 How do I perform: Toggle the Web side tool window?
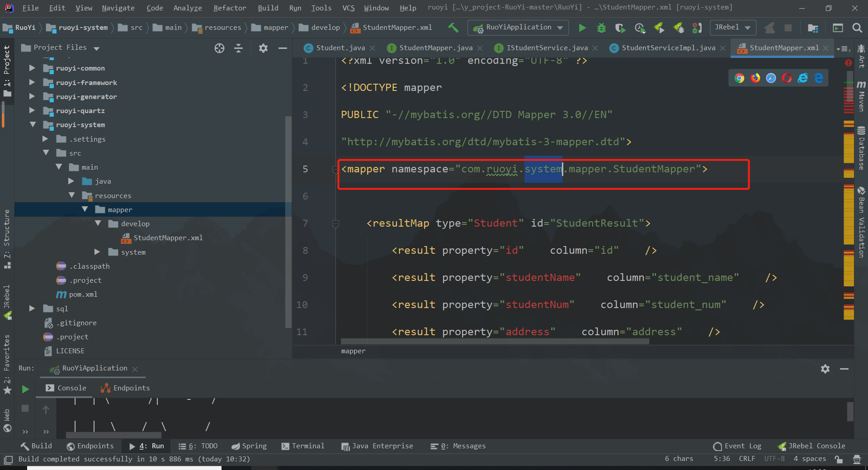[7, 420]
